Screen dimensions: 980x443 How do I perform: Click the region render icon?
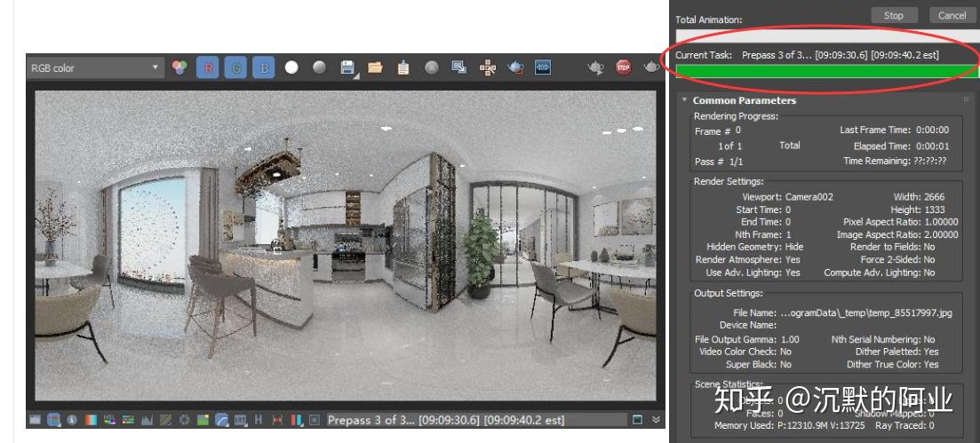459,67
